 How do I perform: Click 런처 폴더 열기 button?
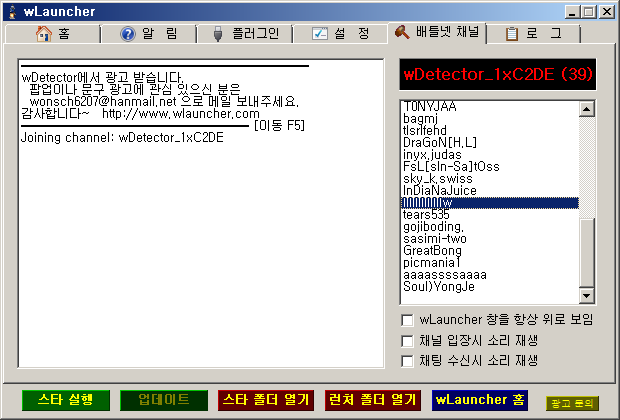pos(372,400)
